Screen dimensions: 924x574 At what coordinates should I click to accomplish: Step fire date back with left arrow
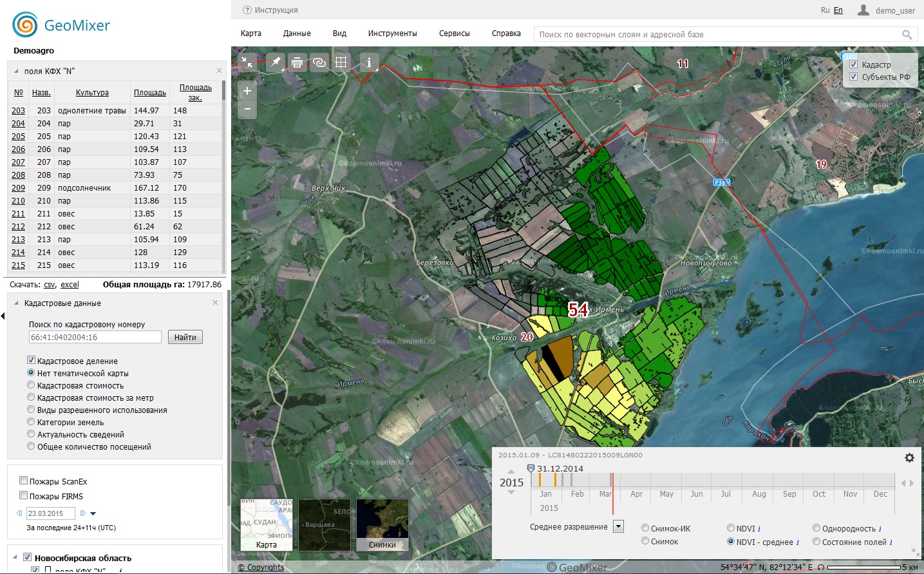tap(19, 513)
